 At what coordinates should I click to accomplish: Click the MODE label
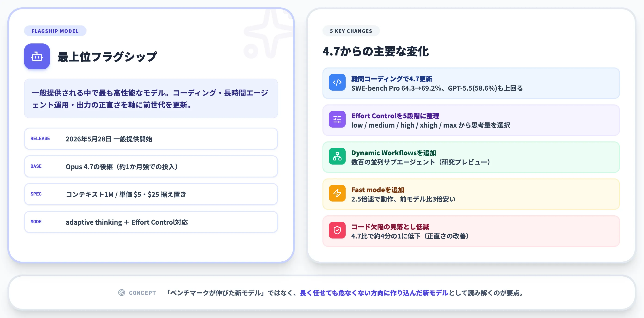36,222
